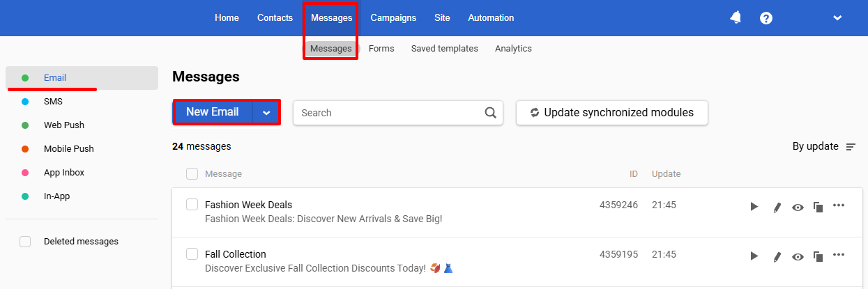
Task: Open the account chevron menu
Action: click(837, 18)
